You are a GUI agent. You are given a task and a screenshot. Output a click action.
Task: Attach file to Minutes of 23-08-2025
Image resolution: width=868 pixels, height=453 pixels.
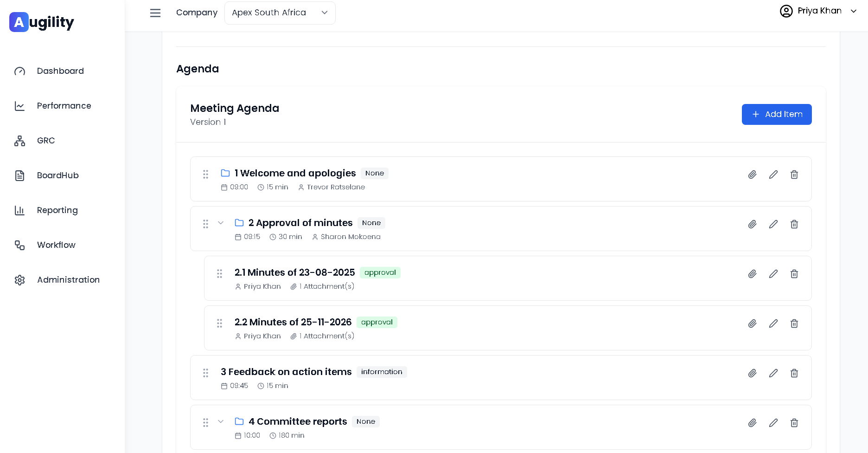pos(753,274)
